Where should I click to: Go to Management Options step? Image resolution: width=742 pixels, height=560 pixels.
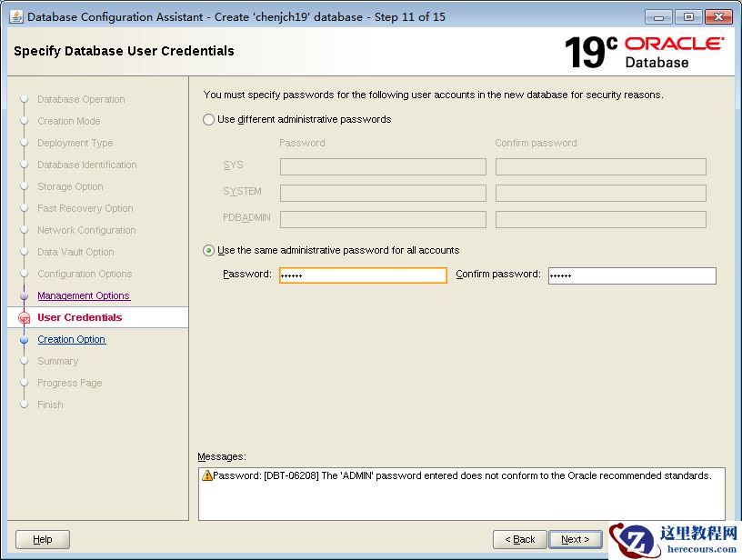[84, 295]
